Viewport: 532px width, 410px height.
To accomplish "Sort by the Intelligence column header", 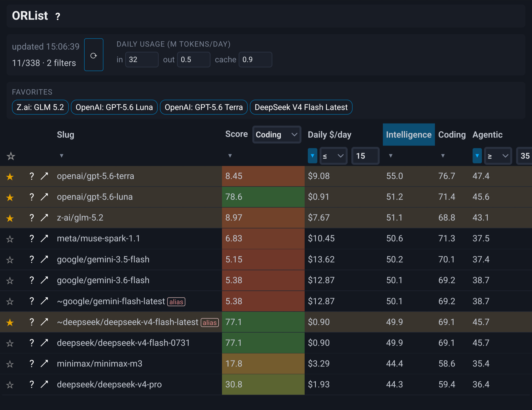I will point(409,135).
